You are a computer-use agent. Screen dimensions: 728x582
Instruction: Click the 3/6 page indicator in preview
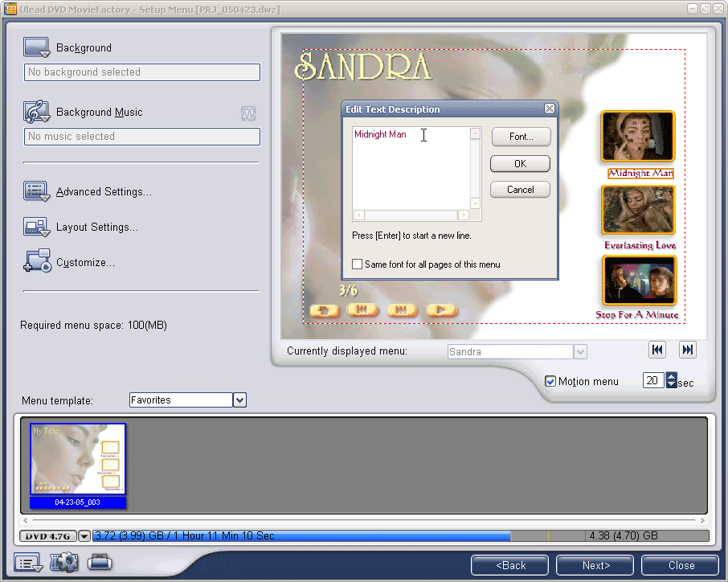point(348,291)
